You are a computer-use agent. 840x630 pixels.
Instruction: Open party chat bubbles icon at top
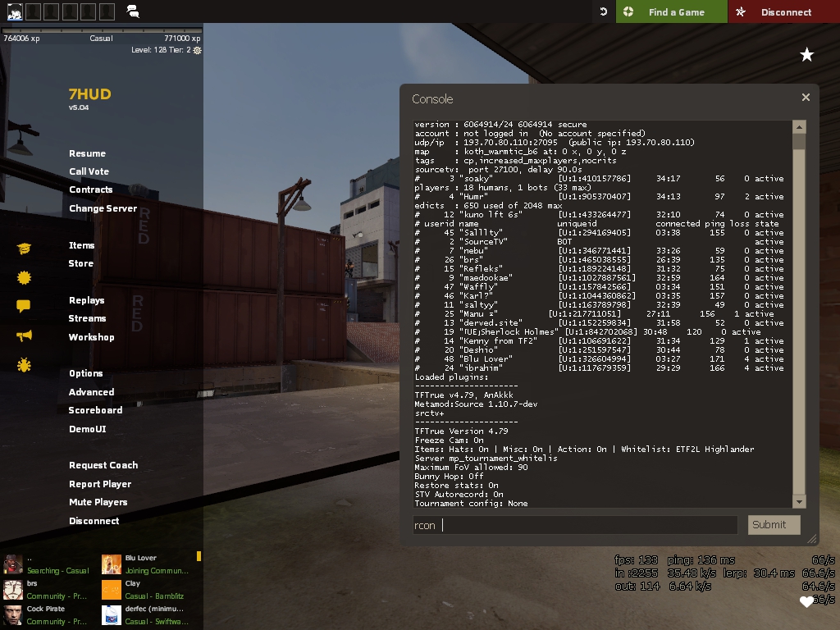[133, 11]
